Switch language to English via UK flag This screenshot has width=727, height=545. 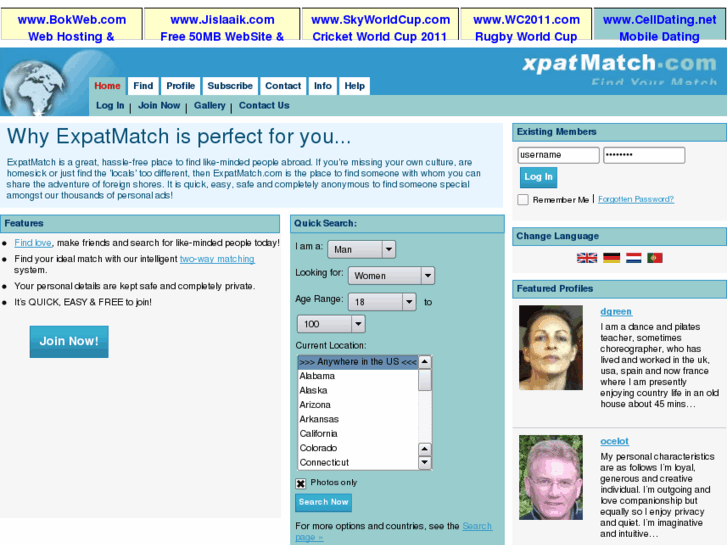587,258
